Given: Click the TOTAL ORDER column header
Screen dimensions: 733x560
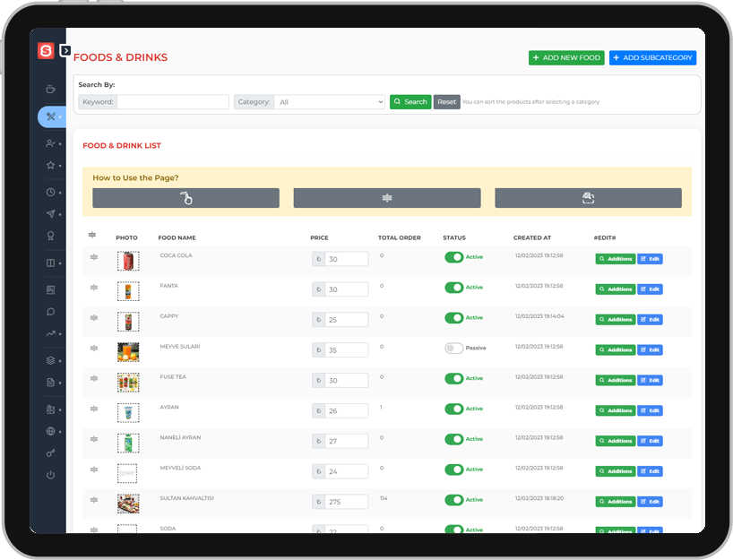Looking at the screenshot, I should click(400, 238).
